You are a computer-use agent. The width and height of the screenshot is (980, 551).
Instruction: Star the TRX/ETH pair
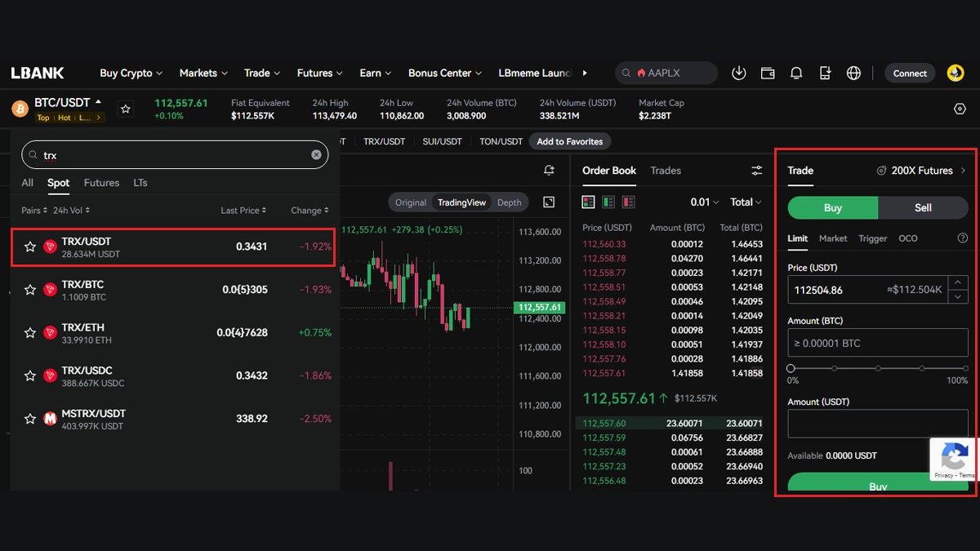click(x=30, y=333)
